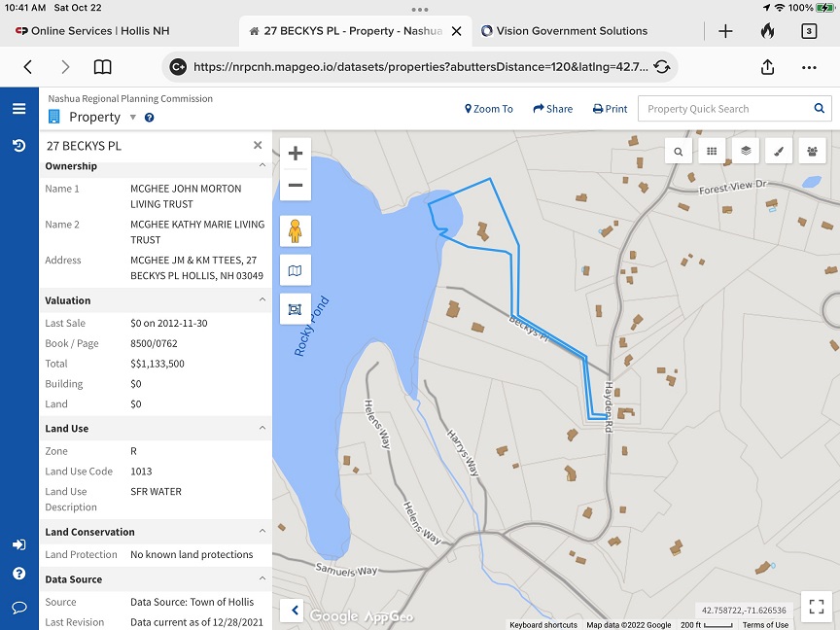Click the Zoom To link

(x=489, y=109)
